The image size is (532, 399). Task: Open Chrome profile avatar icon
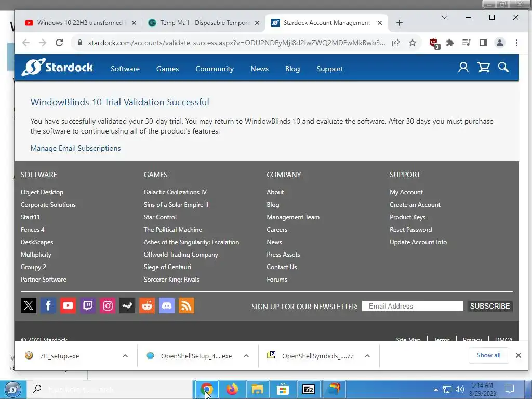pyautogui.click(x=500, y=43)
